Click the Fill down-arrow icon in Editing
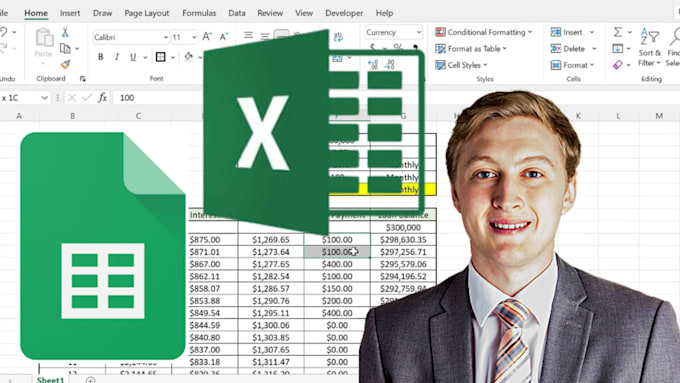Screen dimensions: 680x383 [618, 48]
